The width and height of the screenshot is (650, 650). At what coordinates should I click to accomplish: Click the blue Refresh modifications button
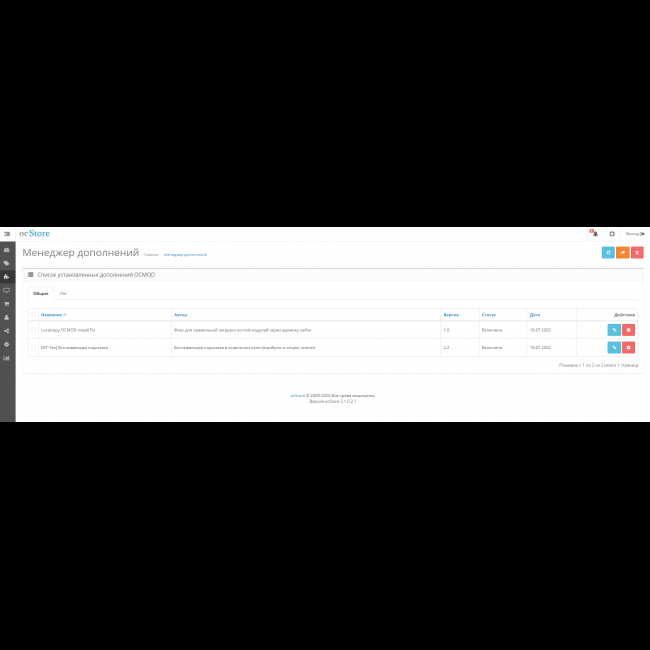(608, 253)
